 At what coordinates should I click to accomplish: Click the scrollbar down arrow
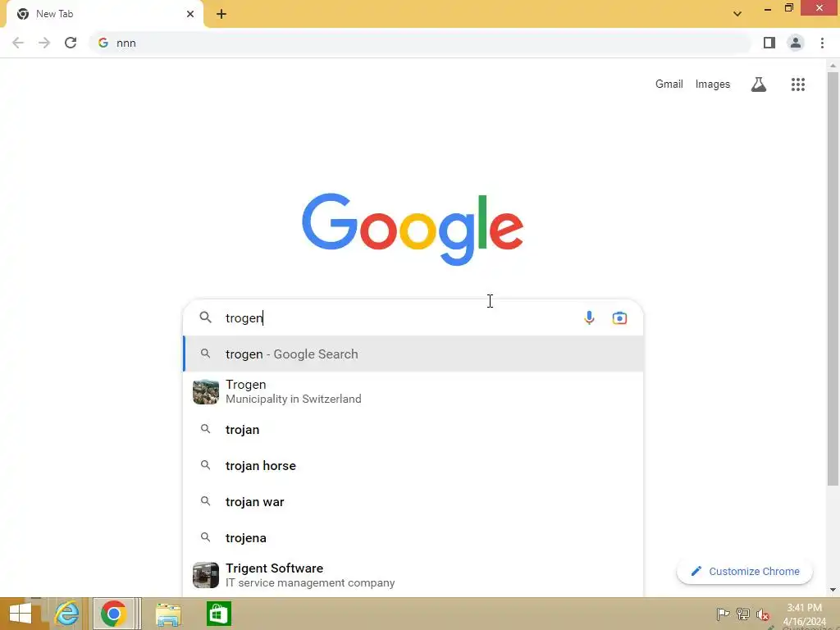(x=833, y=590)
